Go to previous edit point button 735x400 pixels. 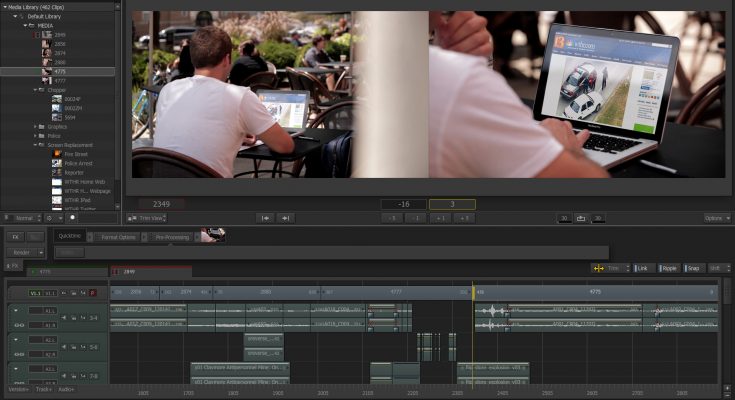tap(265, 218)
